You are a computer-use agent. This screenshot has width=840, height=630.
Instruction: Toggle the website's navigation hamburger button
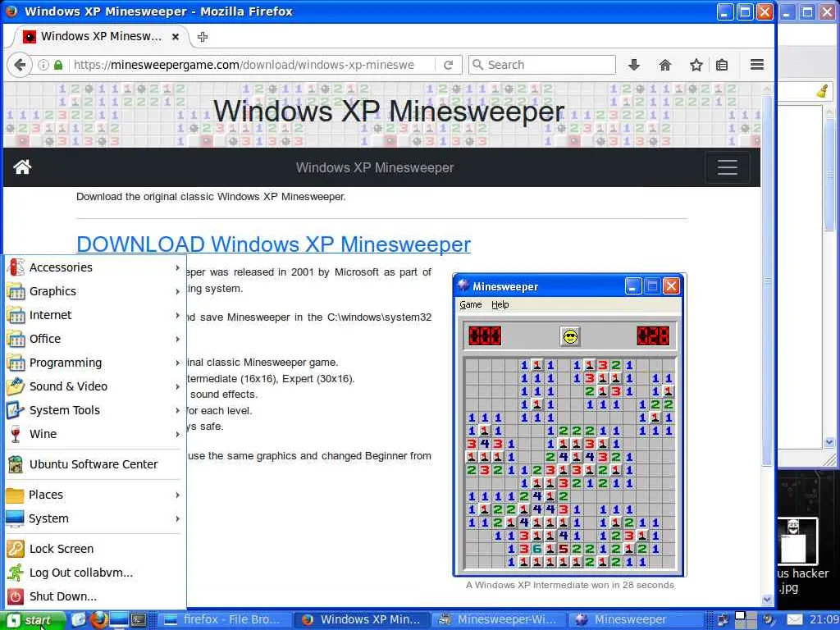pyautogui.click(x=727, y=167)
